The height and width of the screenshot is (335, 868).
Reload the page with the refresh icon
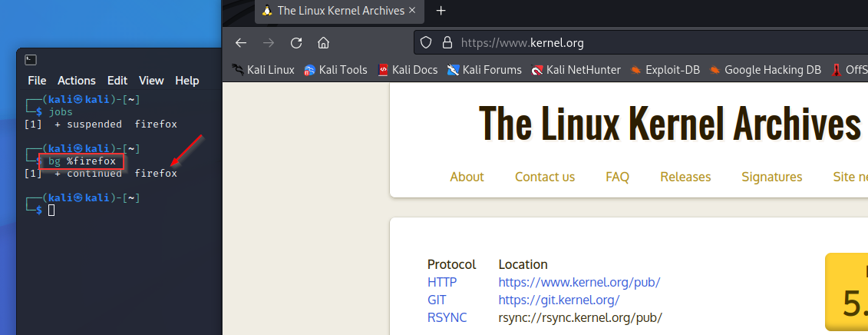tap(296, 43)
